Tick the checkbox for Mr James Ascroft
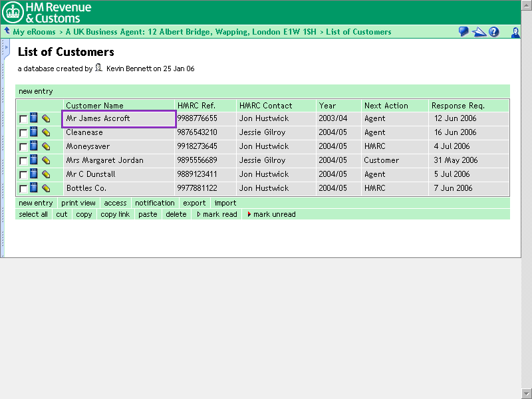 tap(23, 119)
